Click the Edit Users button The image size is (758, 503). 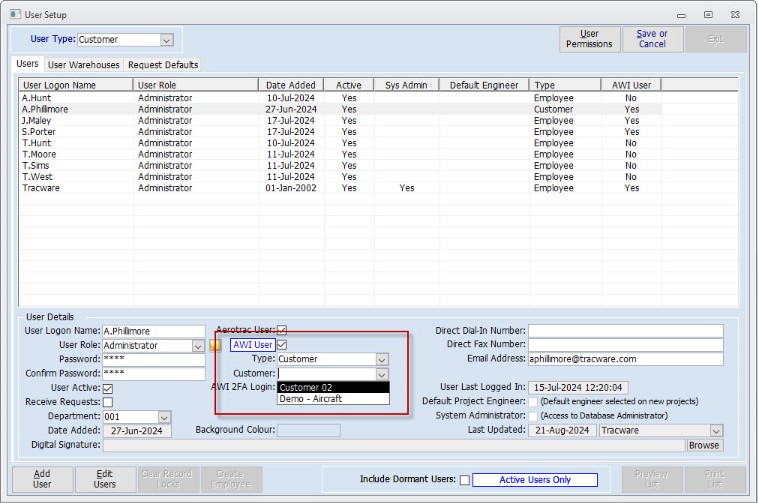pyautogui.click(x=105, y=479)
